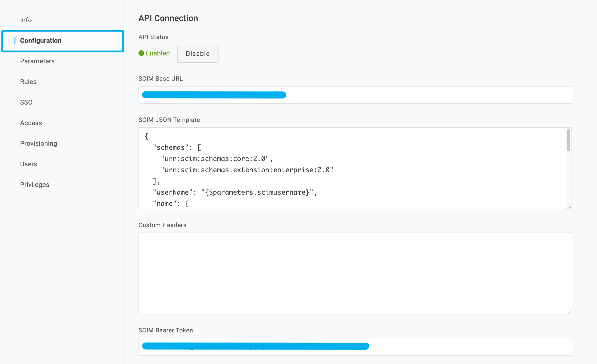
Task: Disable the API connection
Action: (x=198, y=54)
